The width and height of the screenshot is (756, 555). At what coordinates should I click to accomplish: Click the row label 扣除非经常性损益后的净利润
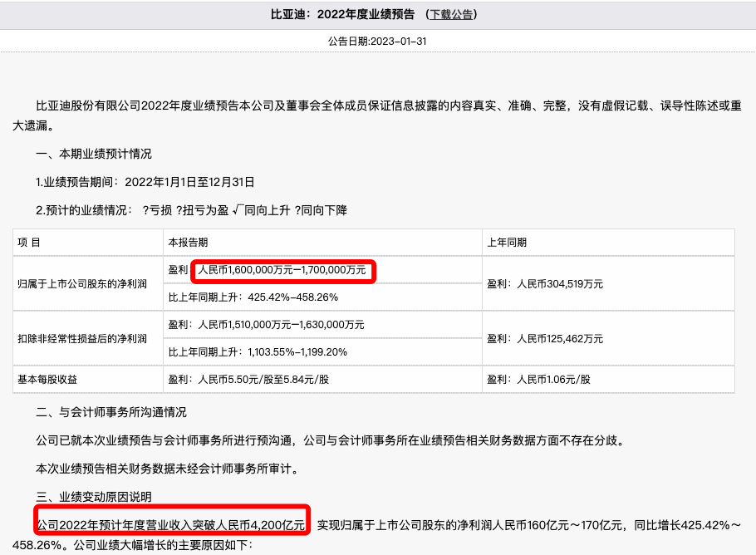tap(82, 338)
